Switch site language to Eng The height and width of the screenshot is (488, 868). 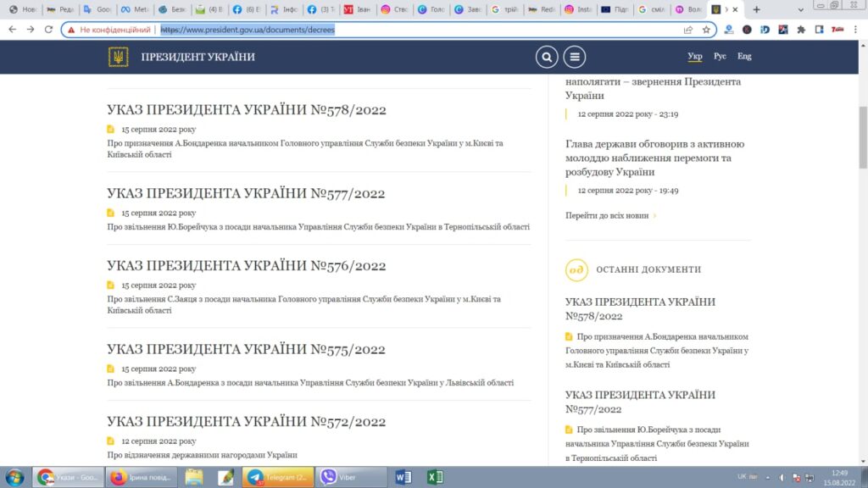743,57
